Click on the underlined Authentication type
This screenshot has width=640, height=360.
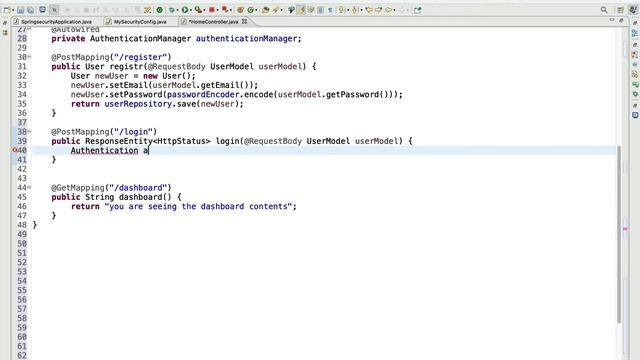click(x=104, y=150)
